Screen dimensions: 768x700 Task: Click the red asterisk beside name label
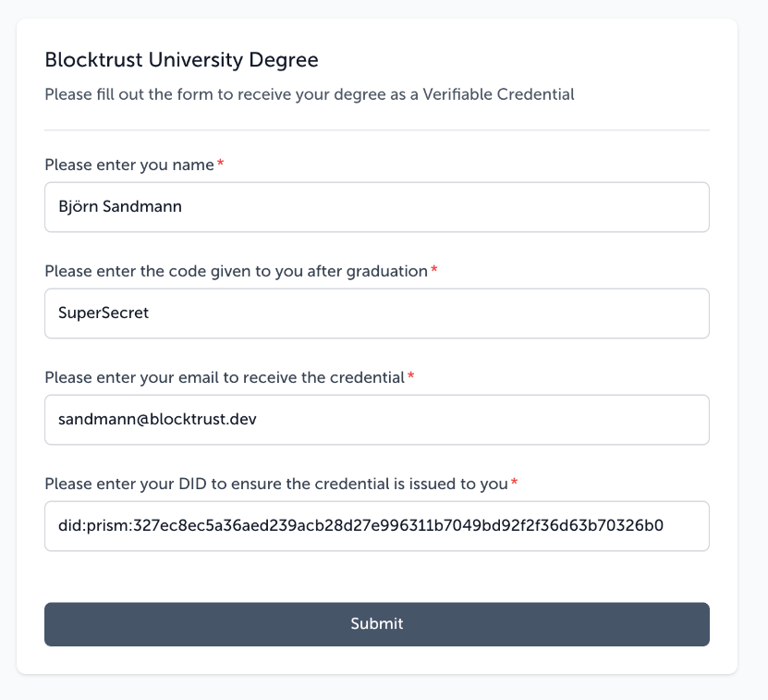coord(220,163)
